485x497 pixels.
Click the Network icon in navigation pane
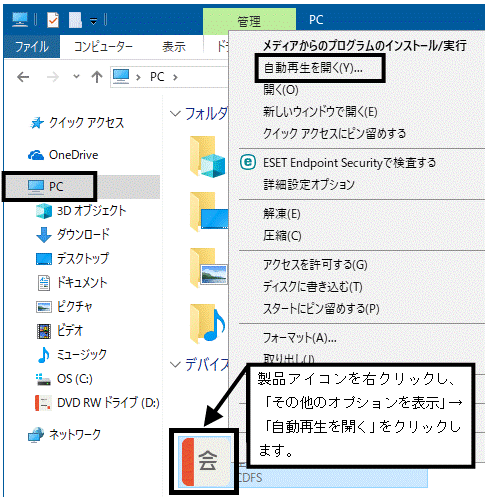(36, 435)
